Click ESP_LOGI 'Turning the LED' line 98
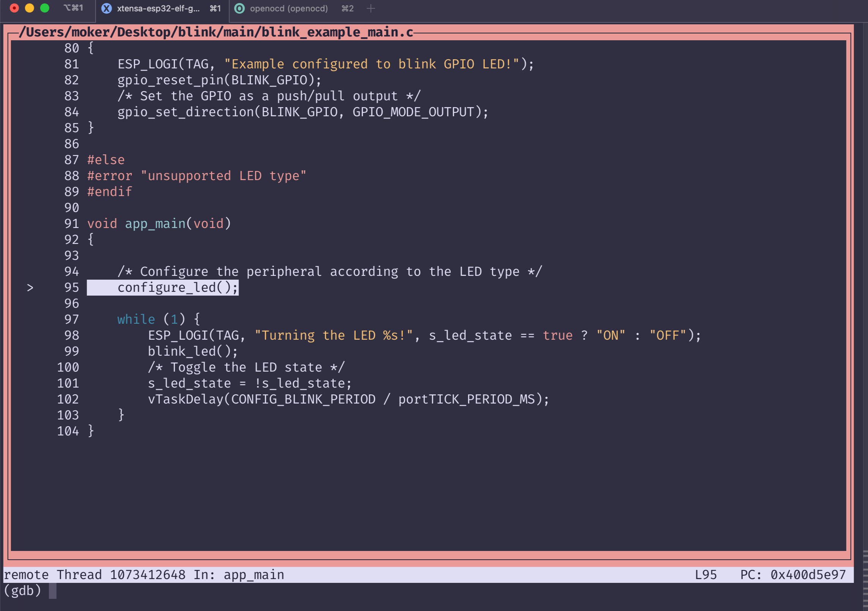 pyautogui.click(x=425, y=336)
